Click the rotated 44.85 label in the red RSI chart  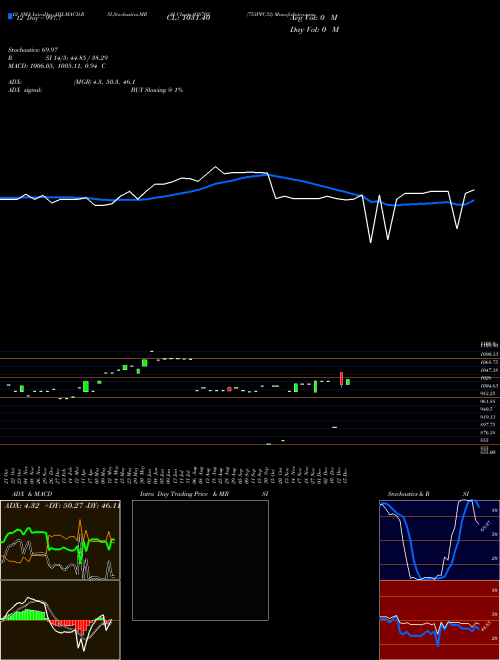tap(486, 628)
